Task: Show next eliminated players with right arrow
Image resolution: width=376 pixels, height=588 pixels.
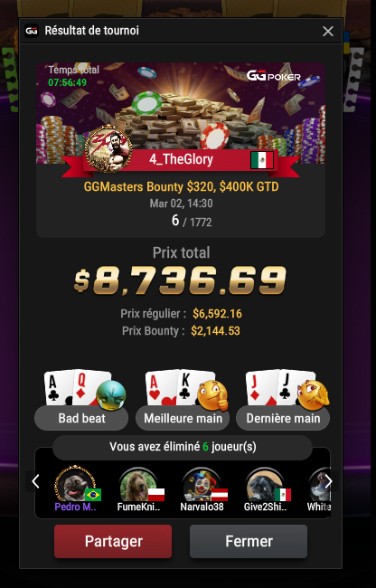Action: pos(328,481)
